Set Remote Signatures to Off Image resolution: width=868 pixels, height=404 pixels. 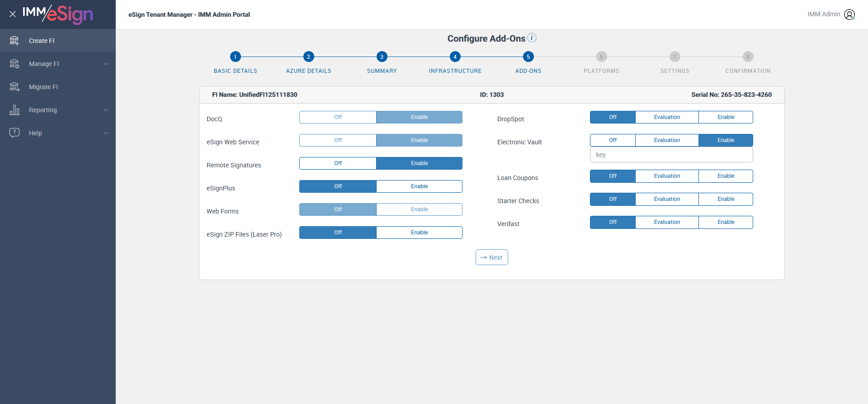point(338,163)
